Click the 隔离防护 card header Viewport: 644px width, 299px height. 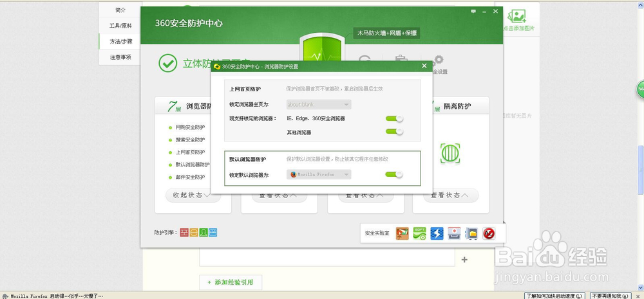[x=458, y=107]
